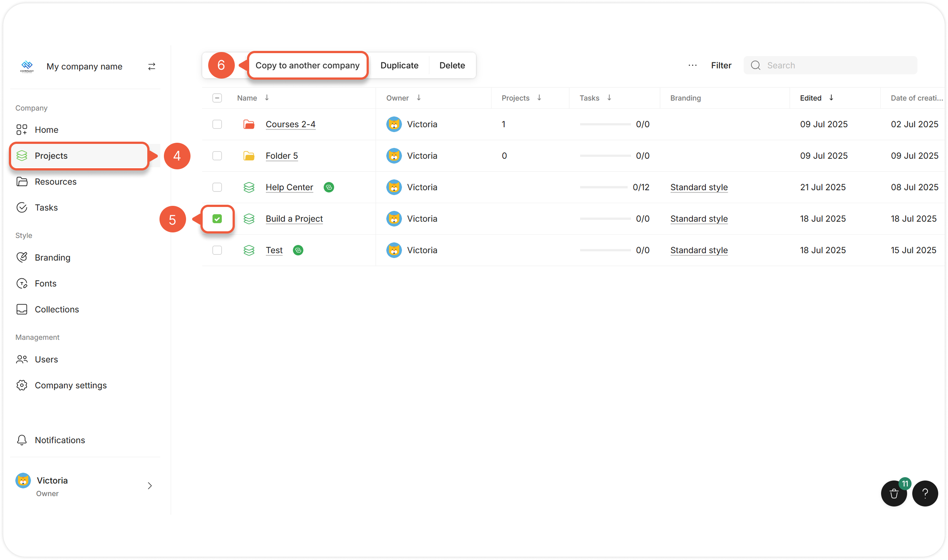The height and width of the screenshot is (560, 948).
Task: Open Resources in the sidebar
Action: pyautogui.click(x=55, y=182)
